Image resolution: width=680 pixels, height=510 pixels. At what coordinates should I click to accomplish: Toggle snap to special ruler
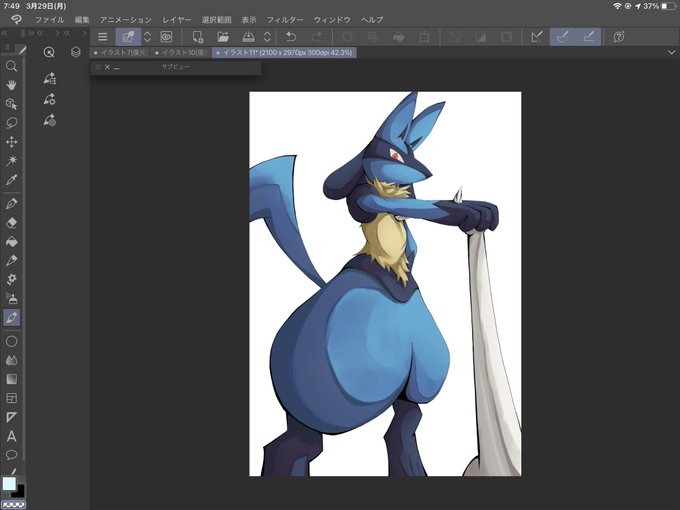pos(562,37)
